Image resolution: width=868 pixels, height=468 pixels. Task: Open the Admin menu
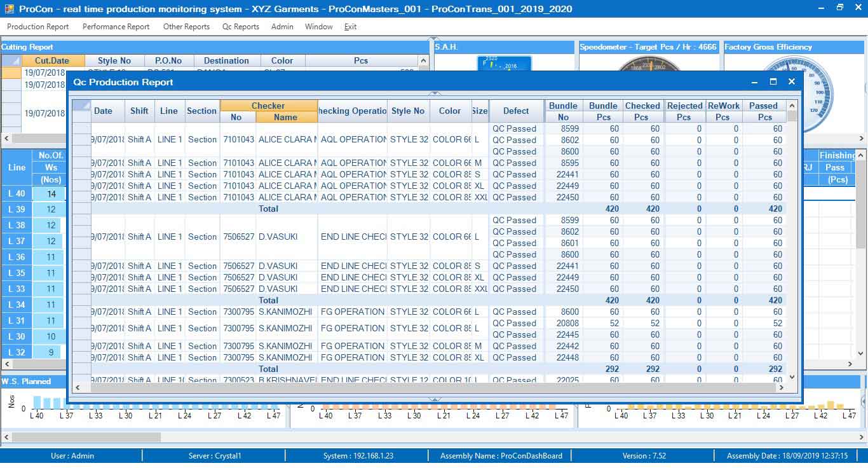coord(282,27)
